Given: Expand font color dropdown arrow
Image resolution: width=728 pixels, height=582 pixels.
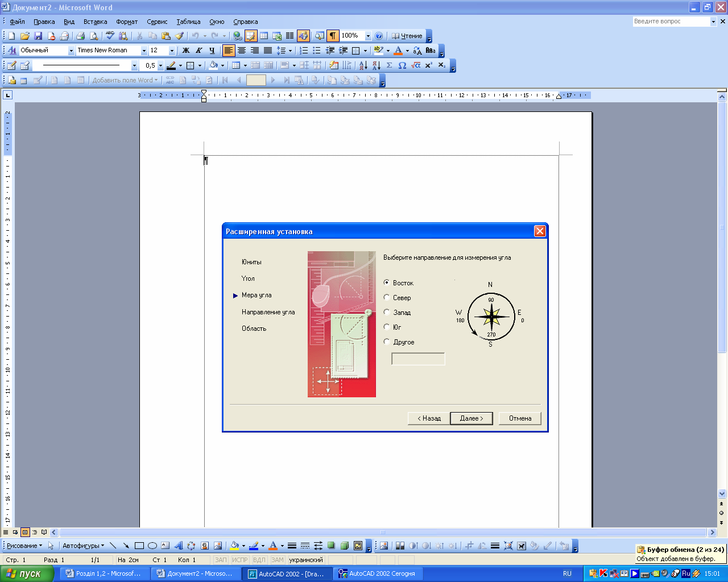Looking at the screenshot, I should point(407,51).
